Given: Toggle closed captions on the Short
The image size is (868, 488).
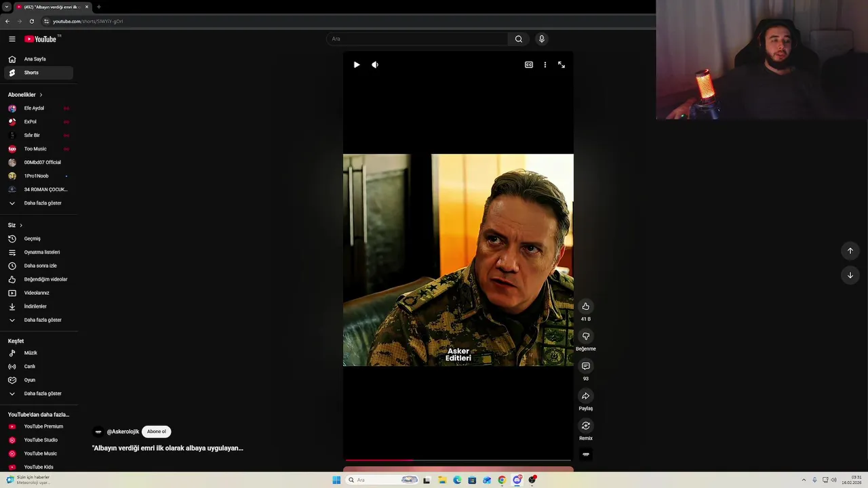Looking at the screenshot, I should [529, 65].
